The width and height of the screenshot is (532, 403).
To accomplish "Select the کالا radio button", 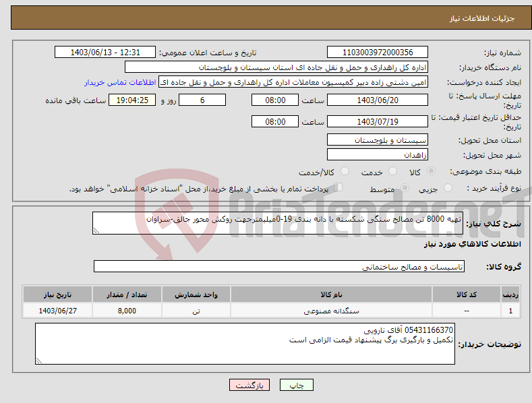I will [x=432, y=171].
